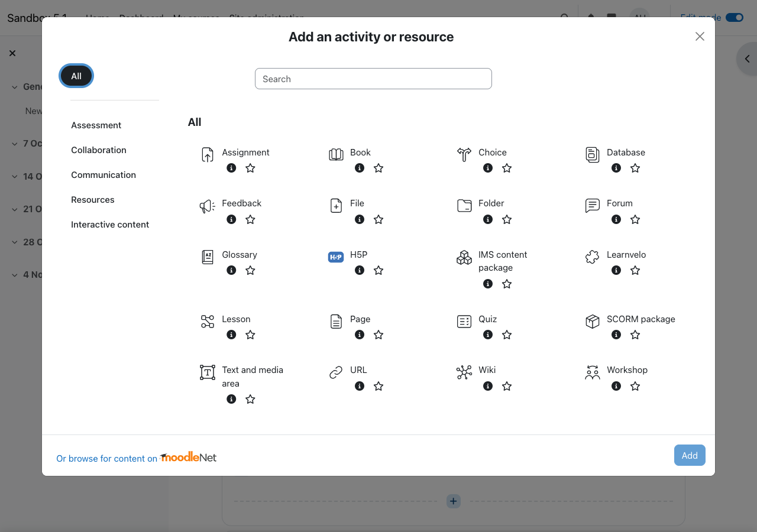Choose the Quiz activity icon
757x532 pixels.
point(464,321)
